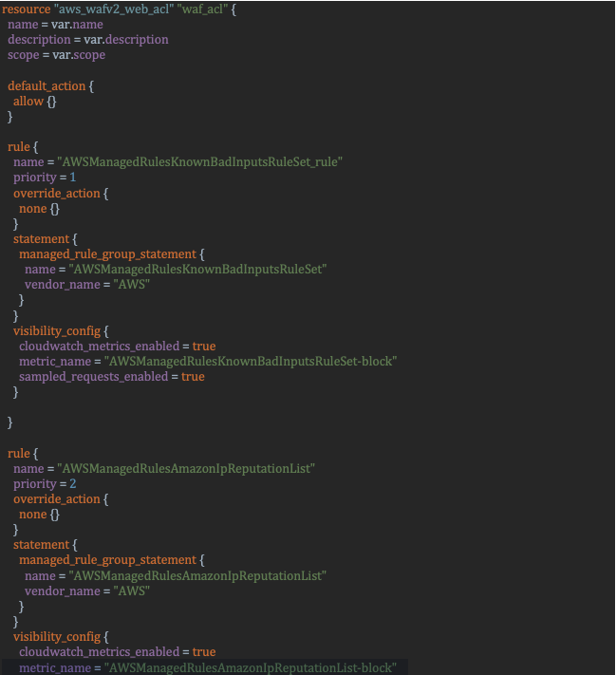Click priority value 1
This screenshot has height=675, width=616.
coord(73,178)
